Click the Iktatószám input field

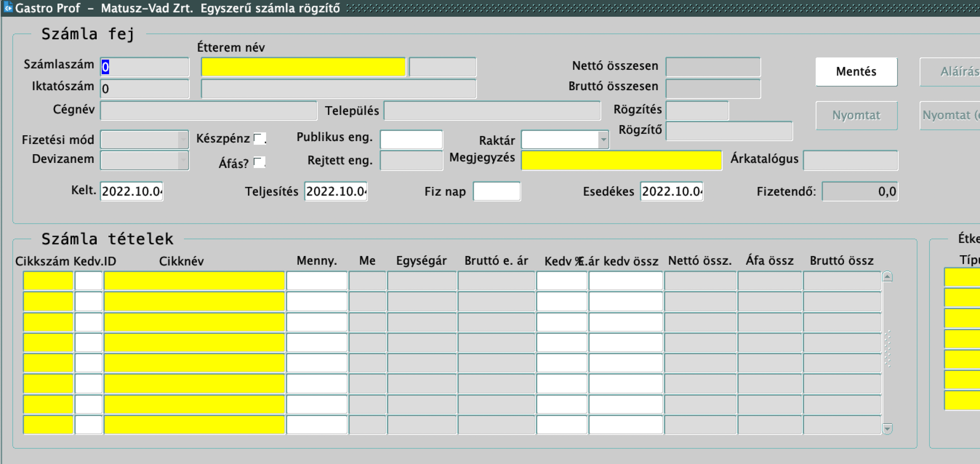click(144, 89)
